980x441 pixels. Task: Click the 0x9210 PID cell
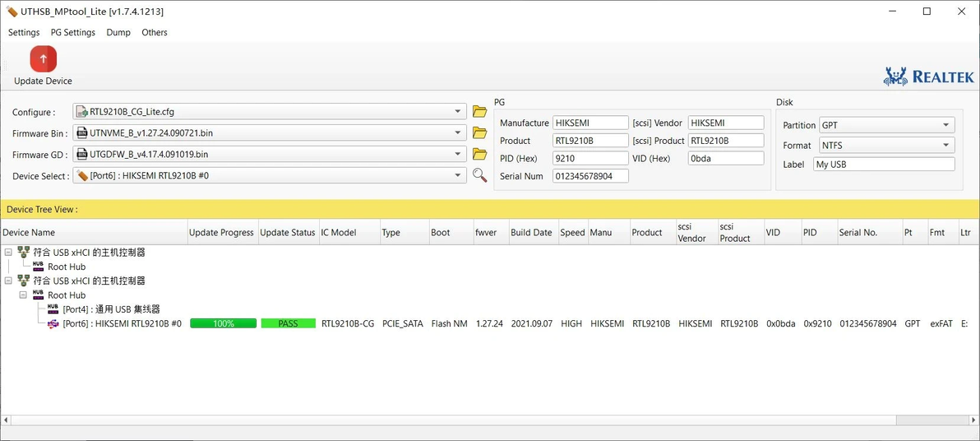coord(817,323)
